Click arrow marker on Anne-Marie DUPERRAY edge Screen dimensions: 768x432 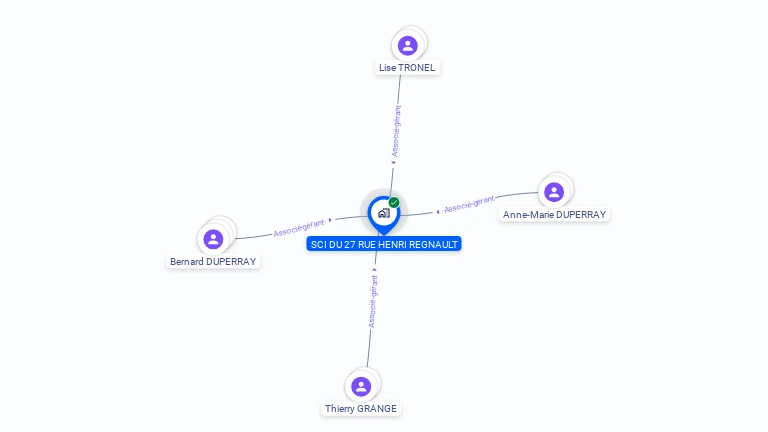[437, 212]
